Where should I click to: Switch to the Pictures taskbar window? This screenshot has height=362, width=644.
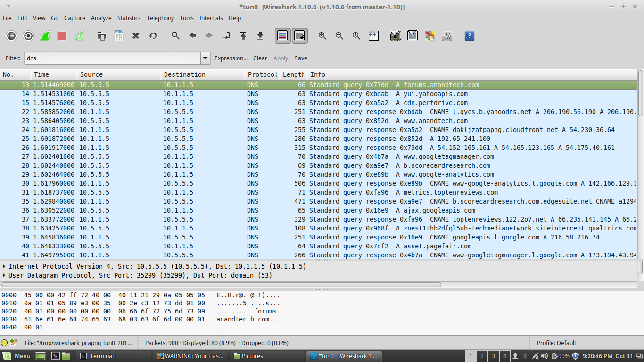click(x=267, y=356)
